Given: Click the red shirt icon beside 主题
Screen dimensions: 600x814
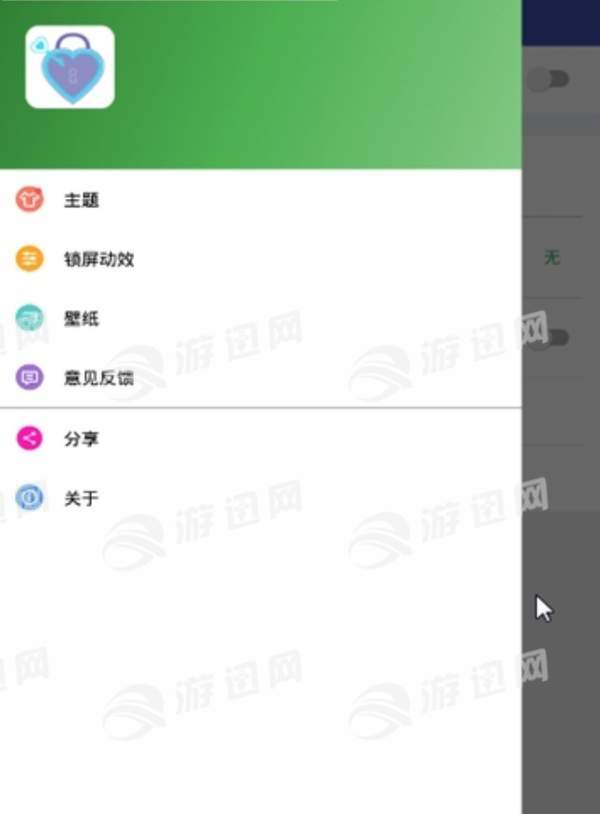Looking at the screenshot, I should click(x=30, y=199).
